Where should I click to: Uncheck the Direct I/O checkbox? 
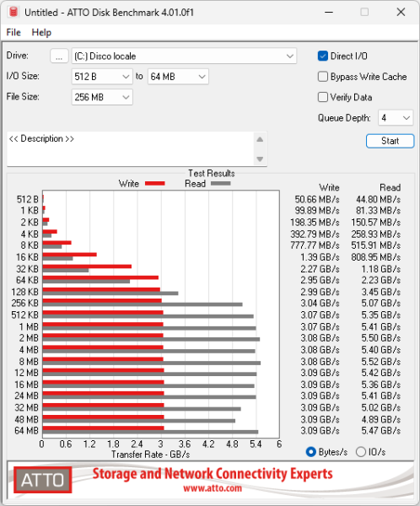pos(323,57)
